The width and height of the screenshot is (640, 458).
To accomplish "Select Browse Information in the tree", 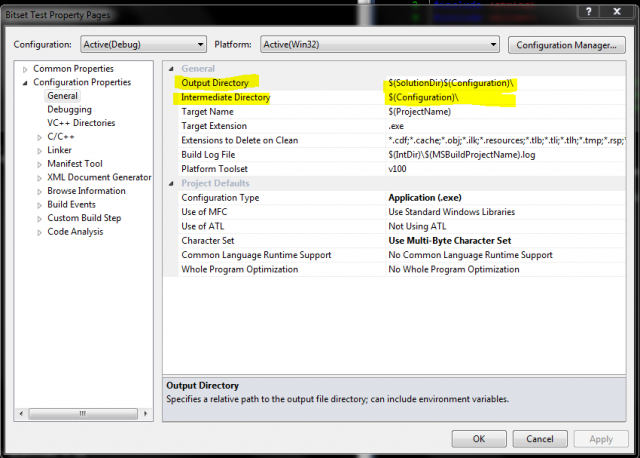I will [86, 191].
